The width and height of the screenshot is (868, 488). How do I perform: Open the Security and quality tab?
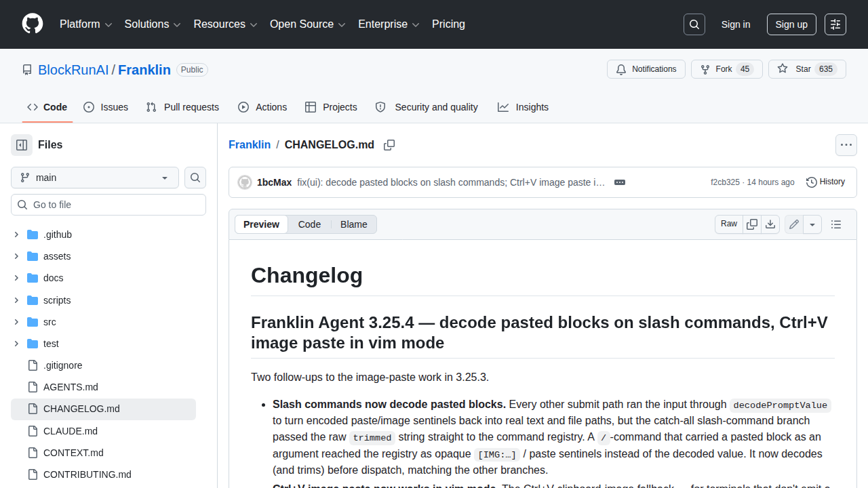point(427,107)
